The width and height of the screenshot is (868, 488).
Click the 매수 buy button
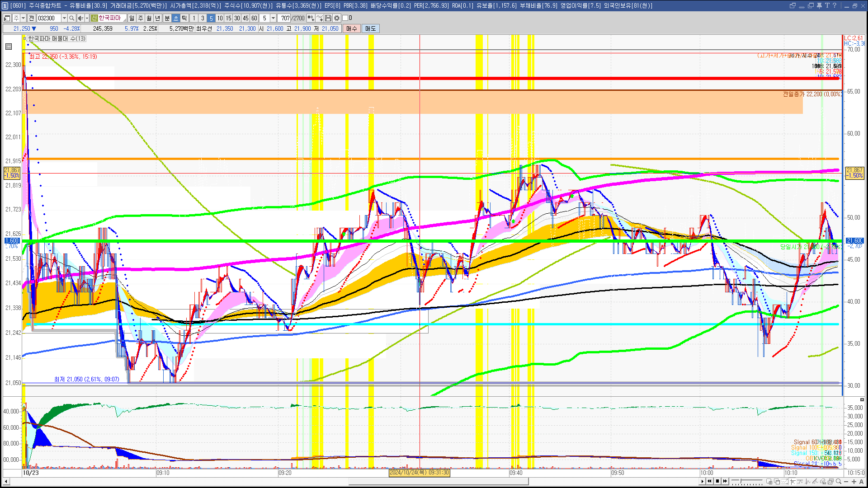352,28
